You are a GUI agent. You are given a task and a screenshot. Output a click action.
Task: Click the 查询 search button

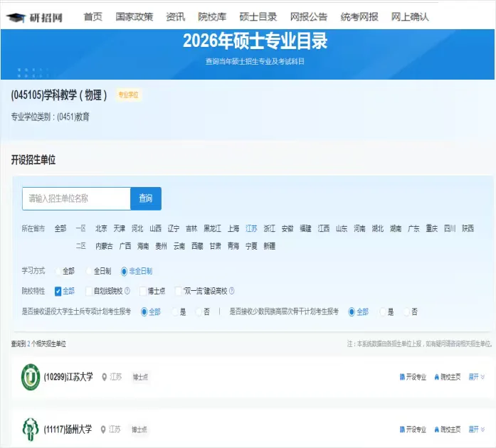pyautogui.click(x=146, y=198)
